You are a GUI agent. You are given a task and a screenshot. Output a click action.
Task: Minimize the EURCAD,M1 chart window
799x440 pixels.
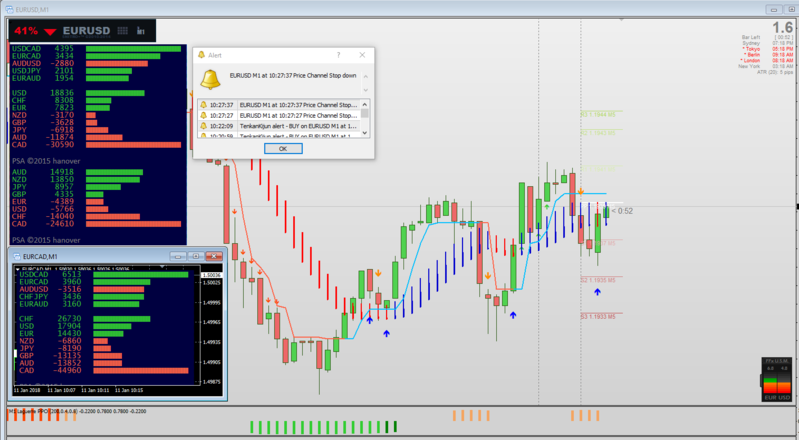click(178, 256)
